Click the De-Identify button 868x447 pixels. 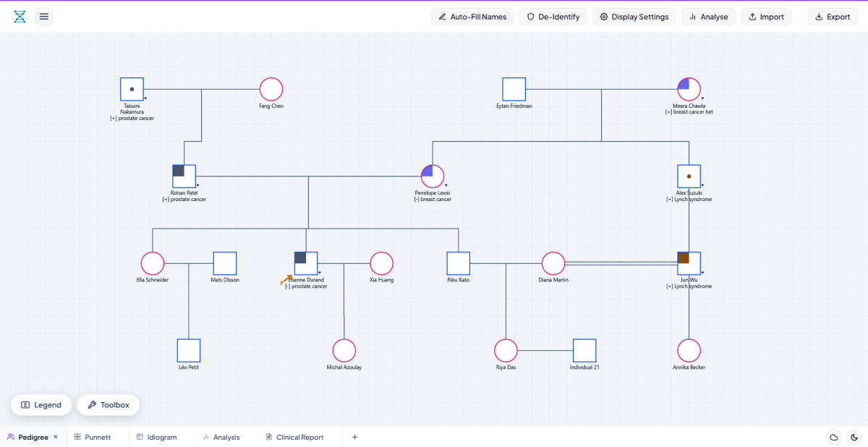pyautogui.click(x=553, y=17)
